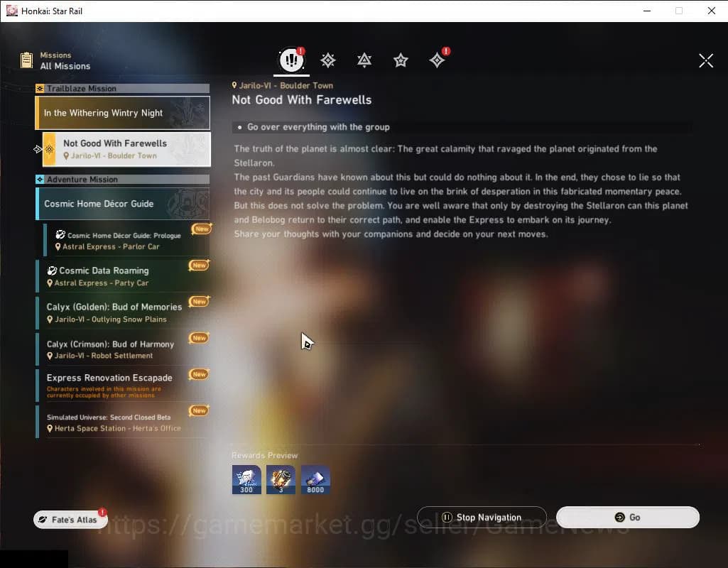
Task: Click Stop Navigation button
Action: (482, 518)
